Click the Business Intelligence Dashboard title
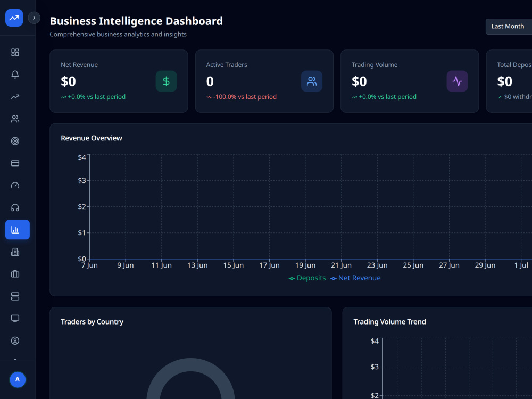The height and width of the screenshot is (399, 532). click(136, 21)
